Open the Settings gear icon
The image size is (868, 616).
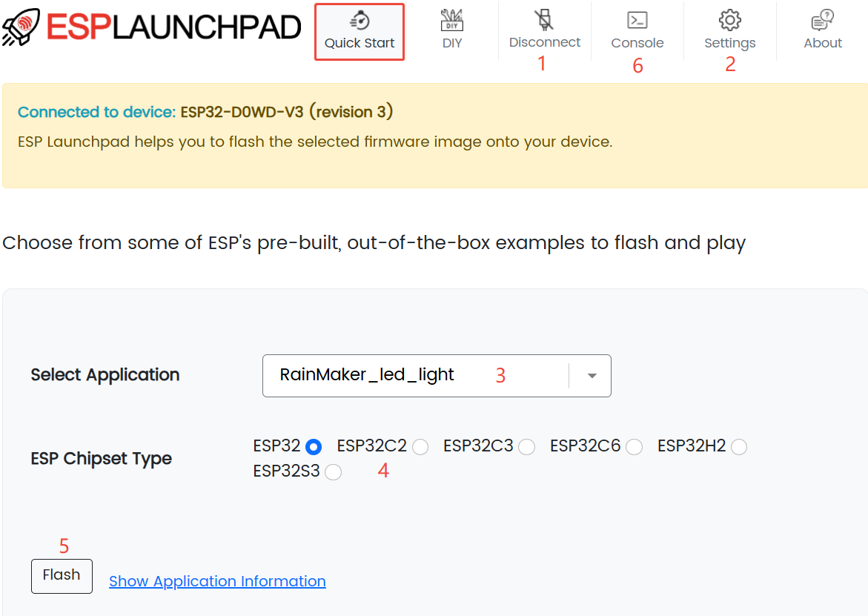click(x=730, y=20)
